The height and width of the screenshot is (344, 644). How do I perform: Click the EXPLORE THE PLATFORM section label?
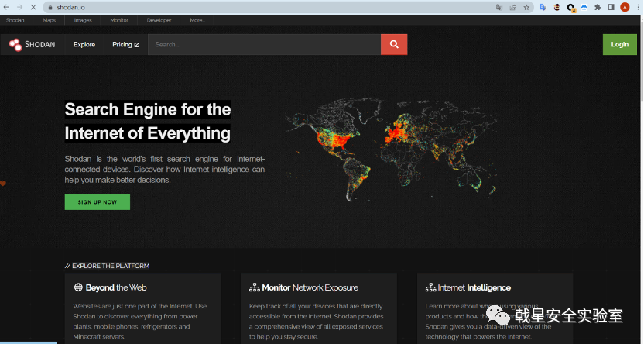pos(107,266)
